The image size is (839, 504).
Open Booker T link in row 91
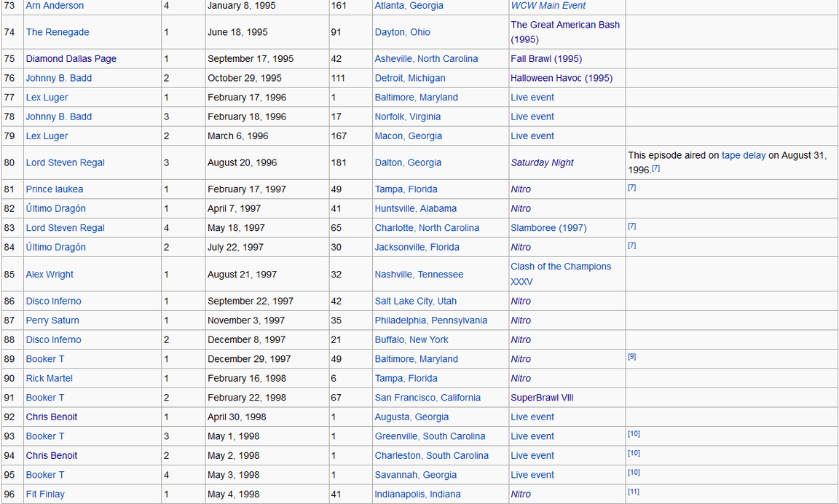click(45, 398)
